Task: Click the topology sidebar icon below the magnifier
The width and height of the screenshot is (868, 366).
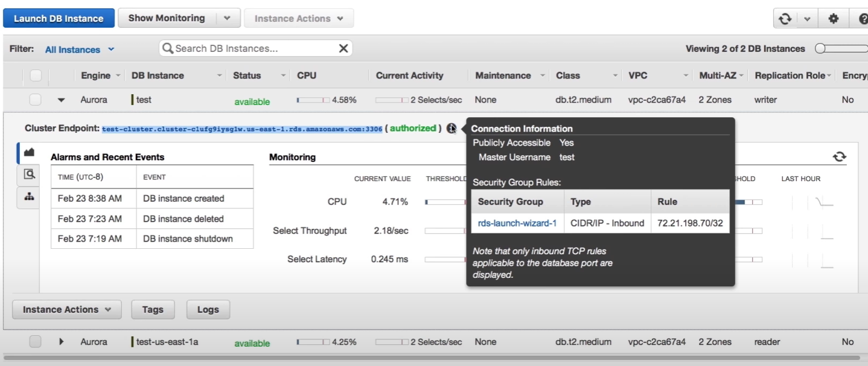Action: (x=28, y=195)
